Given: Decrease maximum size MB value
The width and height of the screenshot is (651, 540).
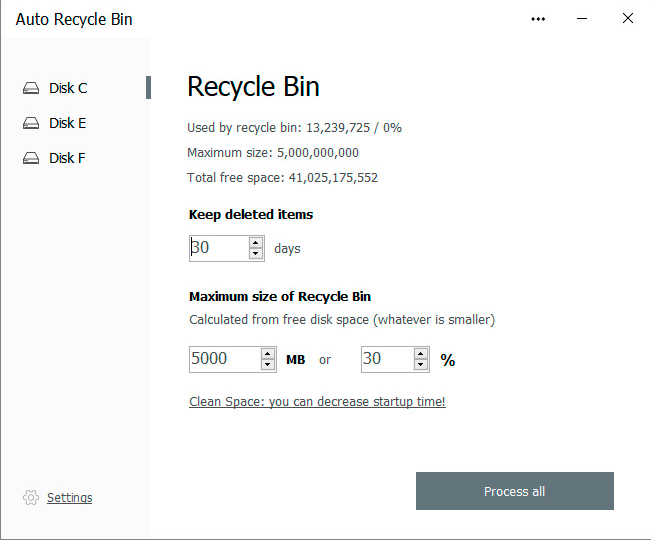Looking at the screenshot, I should [x=268, y=364].
